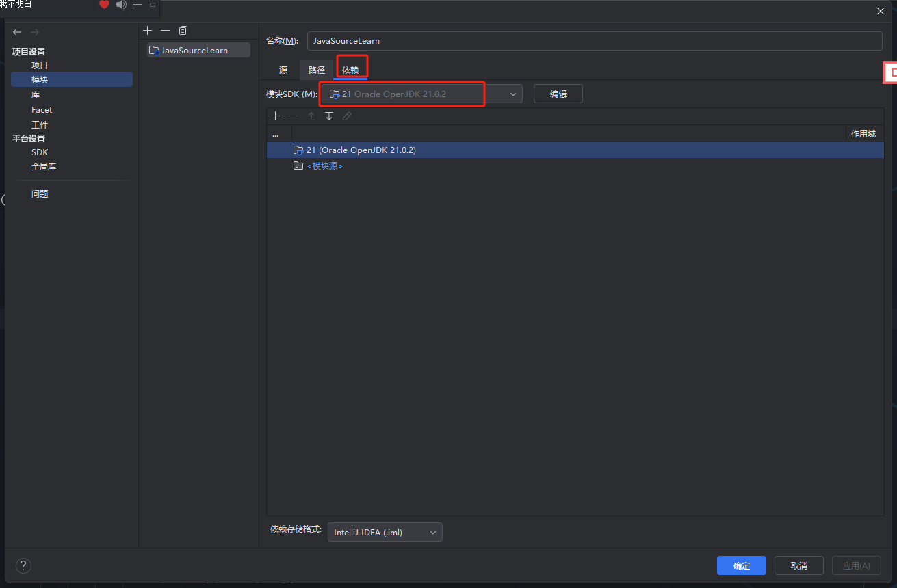This screenshot has width=897, height=588.
Task: Open 全局库 section
Action: tap(44, 166)
